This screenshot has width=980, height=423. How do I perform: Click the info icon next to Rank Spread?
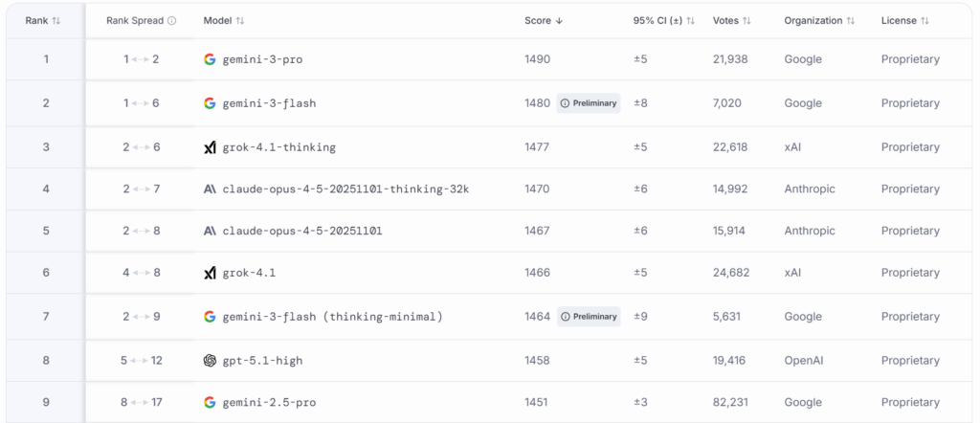(171, 20)
